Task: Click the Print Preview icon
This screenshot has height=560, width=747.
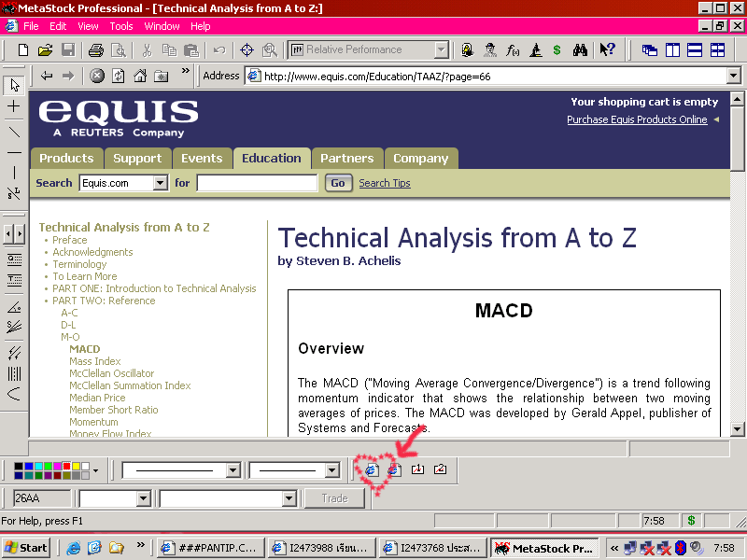Action: (119, 50)
